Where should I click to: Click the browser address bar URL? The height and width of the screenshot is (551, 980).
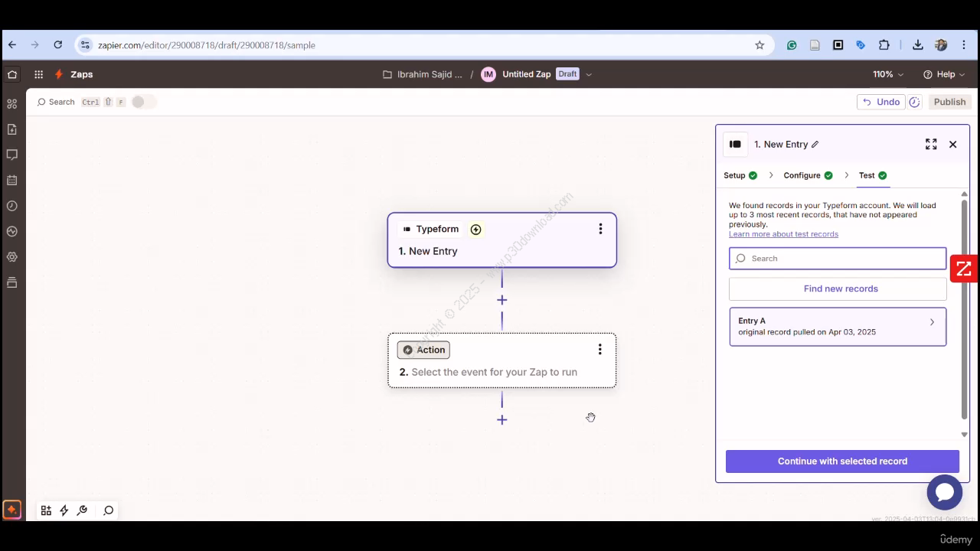click(x=207, y=45)
